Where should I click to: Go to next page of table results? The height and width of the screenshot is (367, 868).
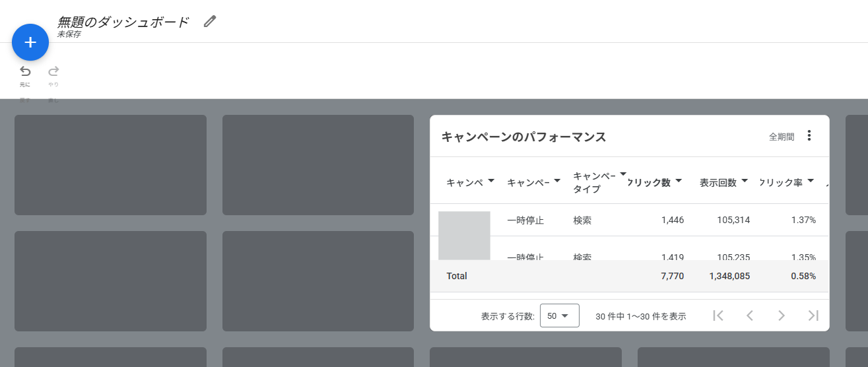pos(782,316)
